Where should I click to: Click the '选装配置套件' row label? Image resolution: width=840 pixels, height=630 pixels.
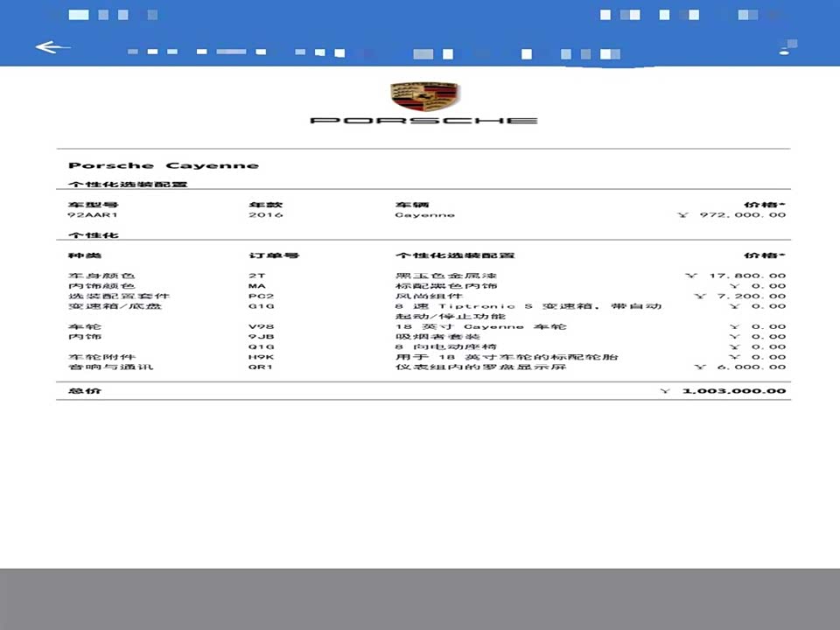[x=118, y=296]
